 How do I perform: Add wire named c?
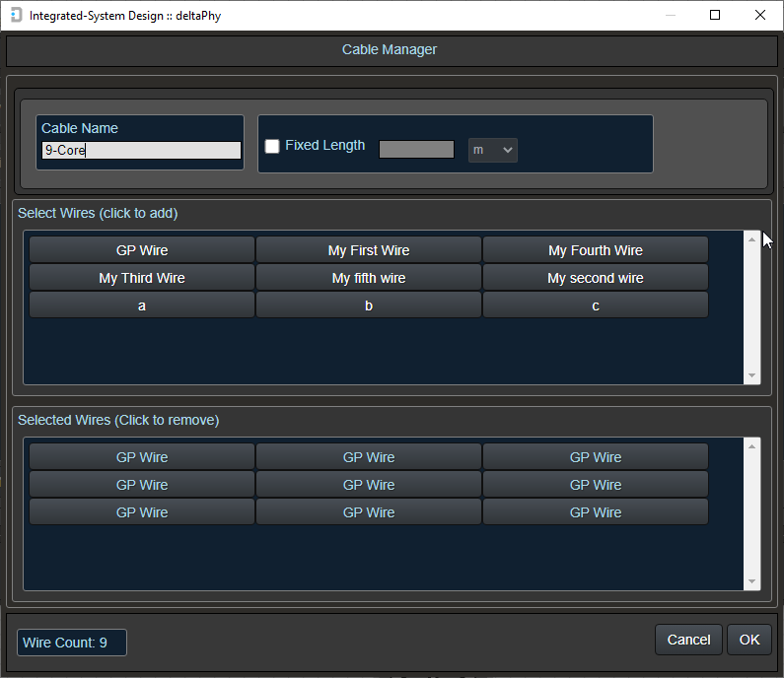[596, 305]
